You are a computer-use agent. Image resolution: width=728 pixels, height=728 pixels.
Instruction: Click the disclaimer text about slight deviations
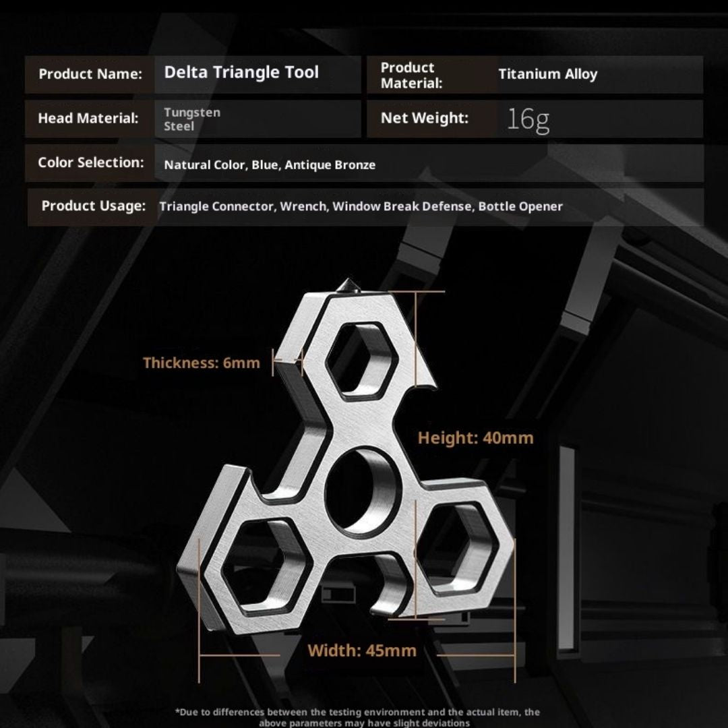[x=357, y=717]
